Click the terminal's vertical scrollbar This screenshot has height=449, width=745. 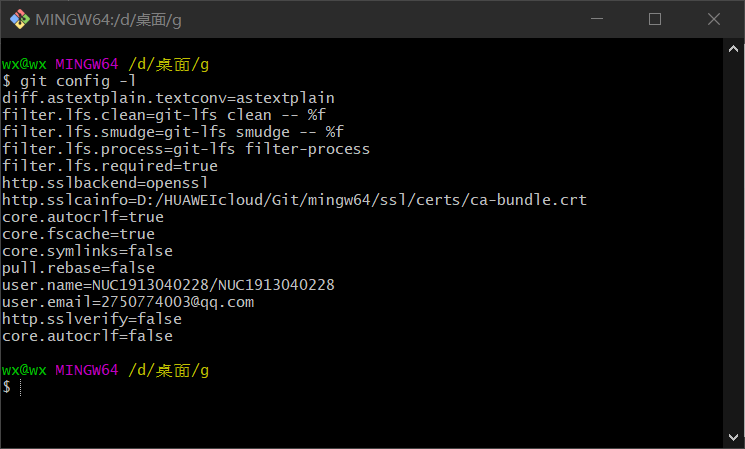pos(735,240)
